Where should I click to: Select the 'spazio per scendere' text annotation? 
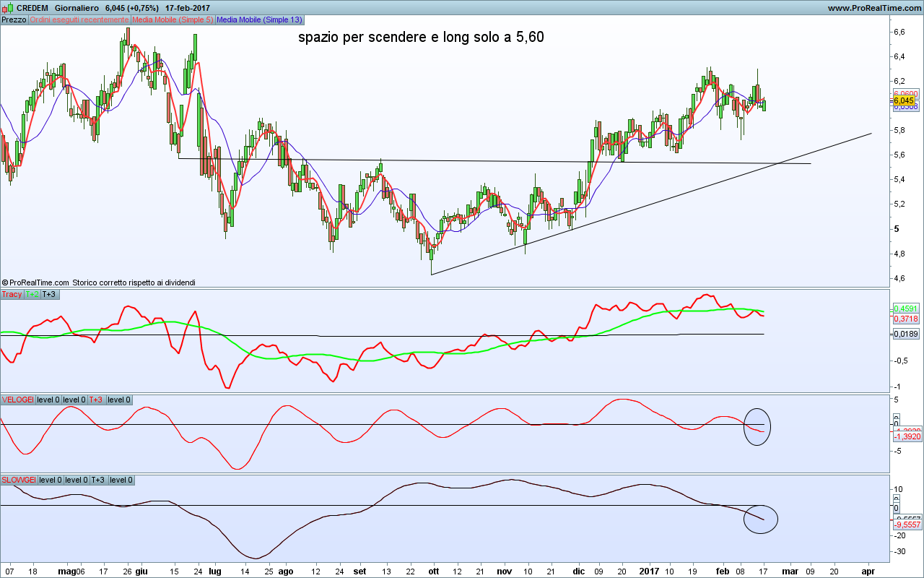pos(421,37)
